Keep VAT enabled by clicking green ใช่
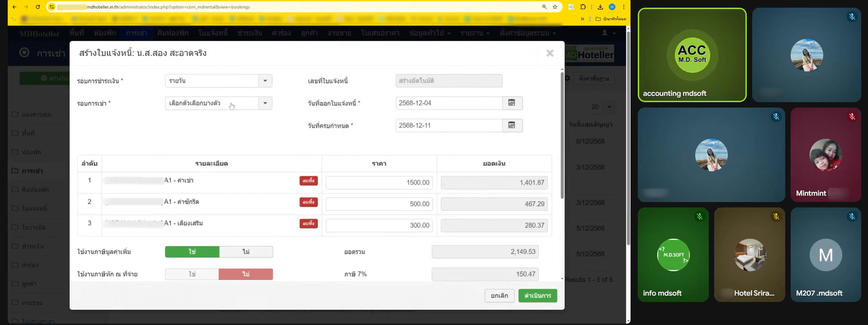The width and height of the screenshot is (868, 325). (x=192, y=252)
